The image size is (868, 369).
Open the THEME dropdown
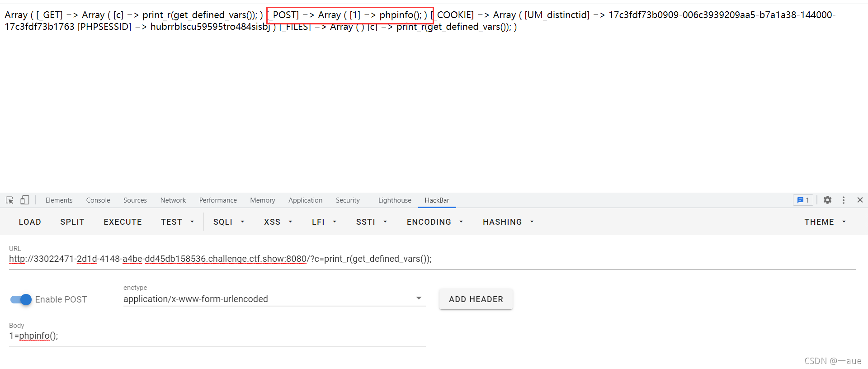click(825, 222)
